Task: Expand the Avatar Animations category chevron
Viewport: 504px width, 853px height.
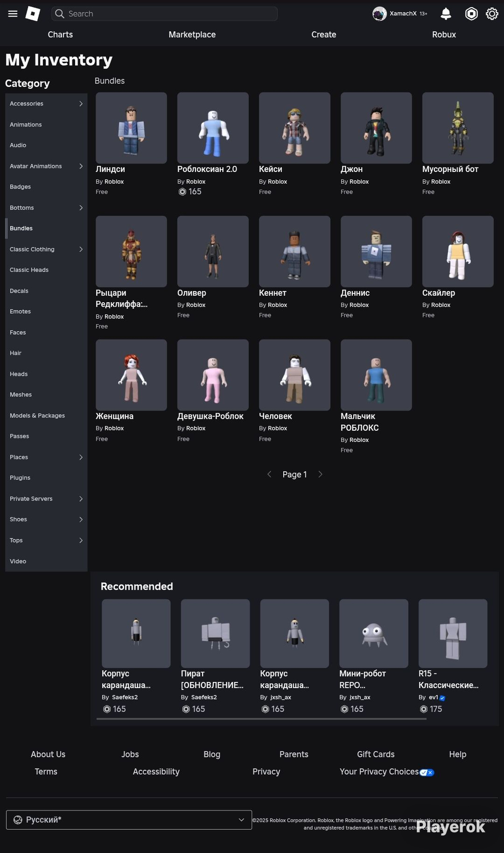Action: (81, 166)
